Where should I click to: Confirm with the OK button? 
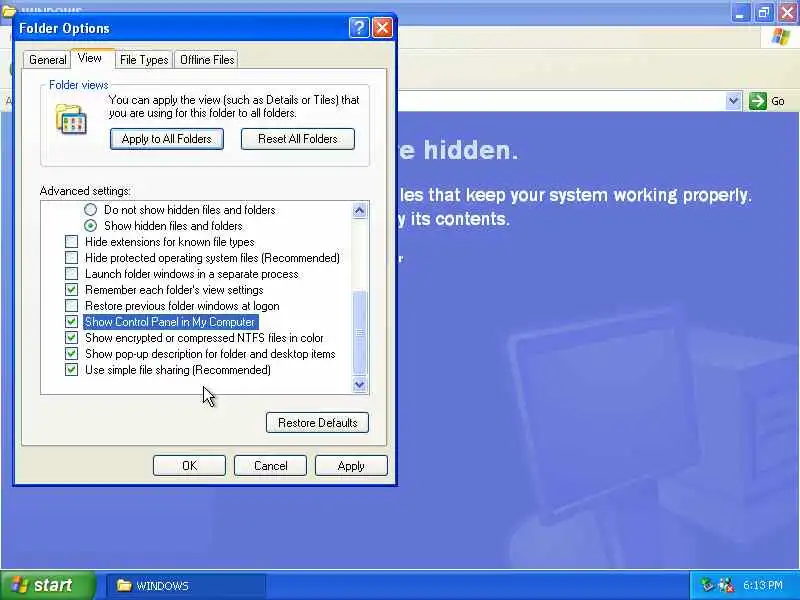click(x=189, y=465)
